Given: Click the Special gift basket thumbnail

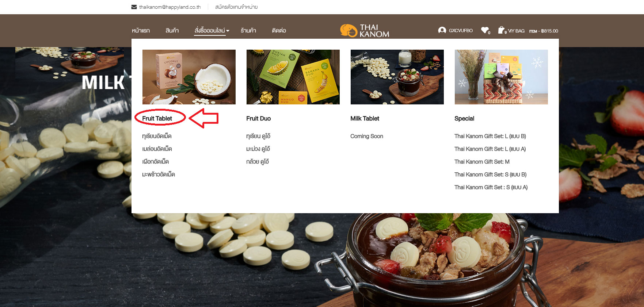Looking at the screenshot, I should [x=501, y=77].
